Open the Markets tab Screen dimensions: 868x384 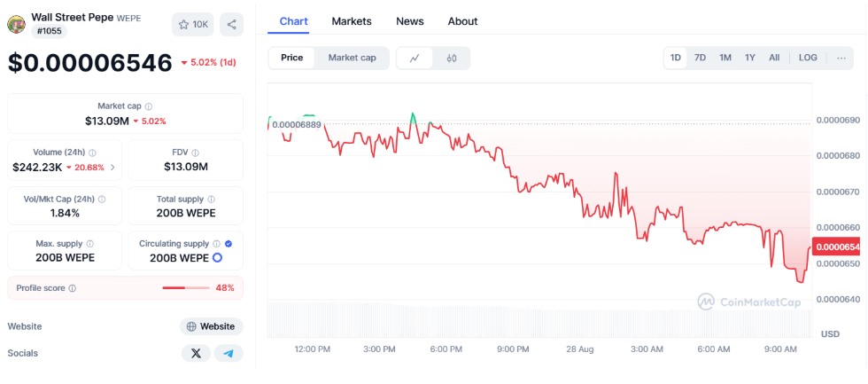pyautogui.click(x=352, y=21)
